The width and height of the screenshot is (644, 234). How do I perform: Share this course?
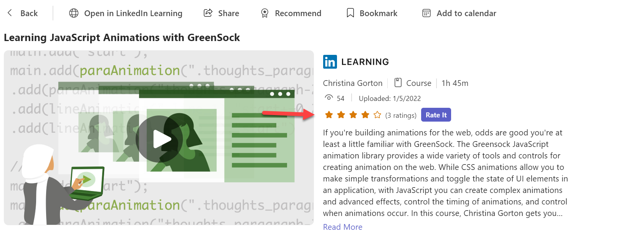(x=221, y=13)
